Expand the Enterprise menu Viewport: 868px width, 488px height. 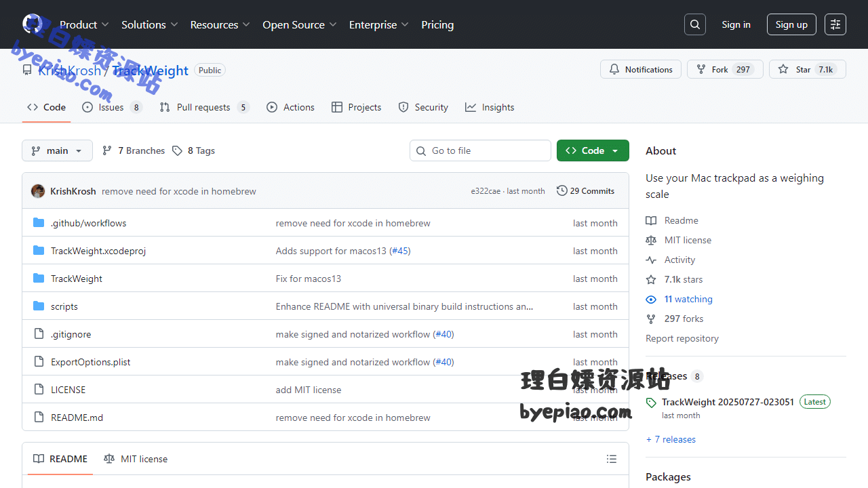[x=379, y=24]
